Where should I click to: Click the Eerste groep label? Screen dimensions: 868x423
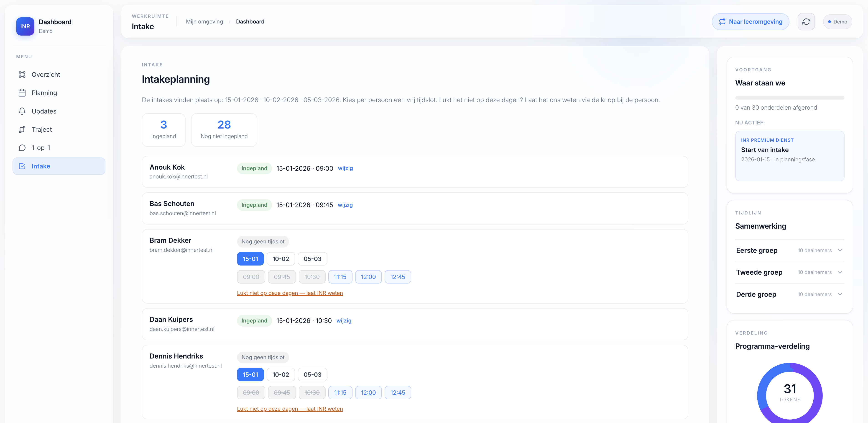tap(756, 250)
